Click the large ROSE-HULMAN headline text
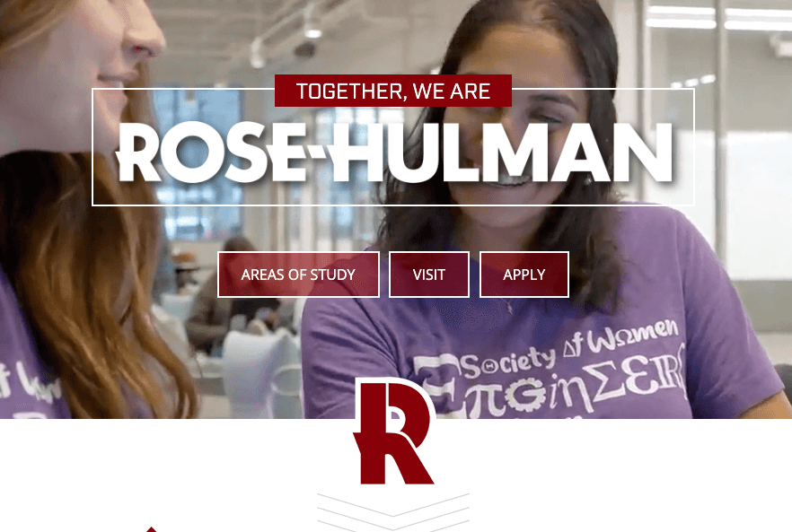The image size is (792, 532). [x=394, y=152]
